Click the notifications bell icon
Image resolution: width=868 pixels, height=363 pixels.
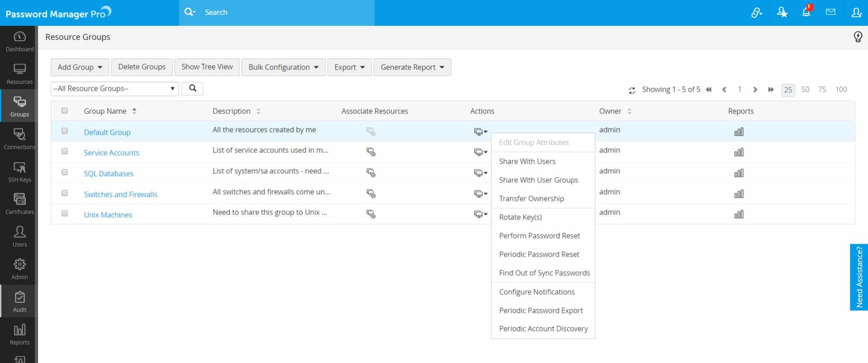coord(806,12)
